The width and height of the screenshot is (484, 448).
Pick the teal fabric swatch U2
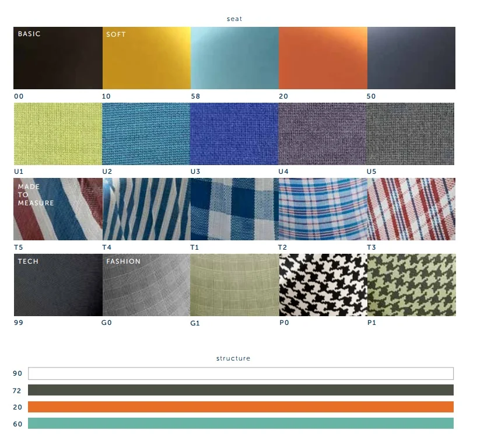click(x=146, y=134)
